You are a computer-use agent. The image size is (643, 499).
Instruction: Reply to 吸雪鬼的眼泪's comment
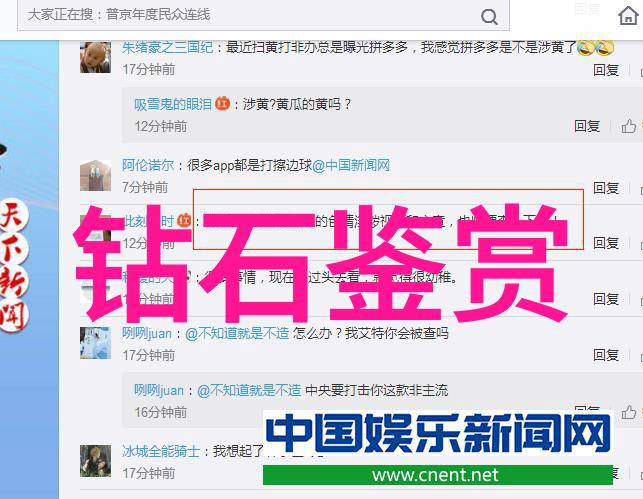(x=586, y=126)
